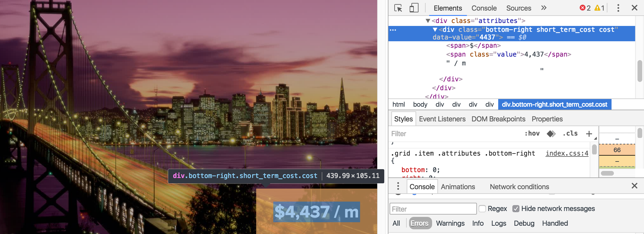Switch to the Console tab in top bar
Viewport: 644px width, 234px height.
click(x=484, y=8)
